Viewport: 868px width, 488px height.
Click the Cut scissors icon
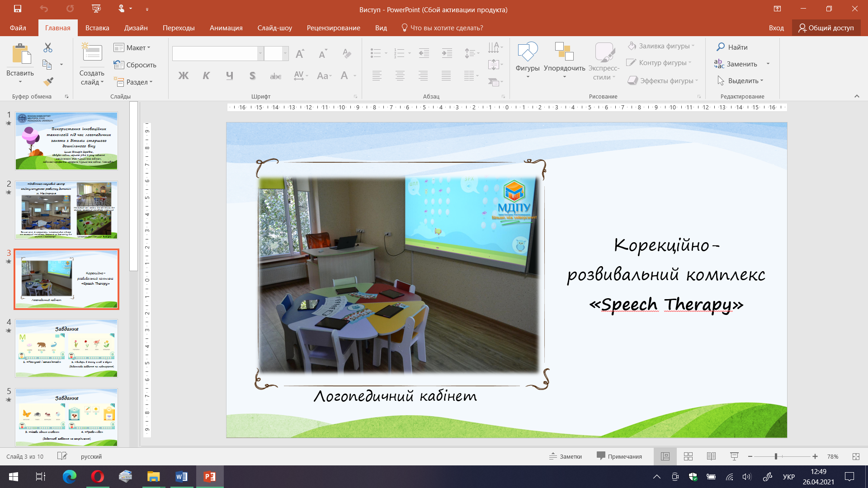coord(48,47)
